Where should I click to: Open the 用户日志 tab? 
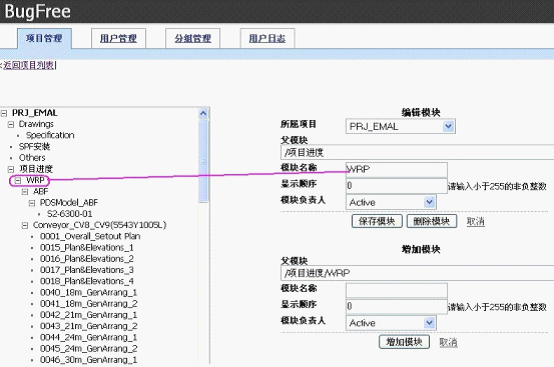tap(267, 38)
